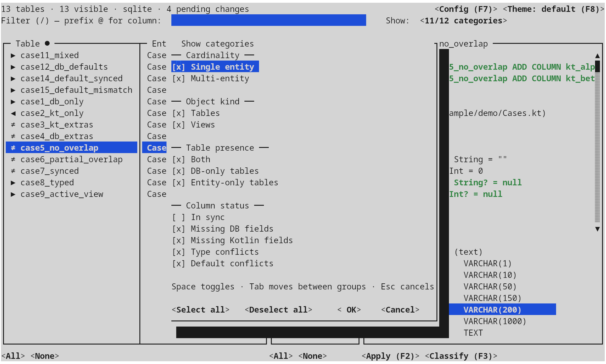The image size is (606, 364).
Task: Toggle the Missing DB fields checkbox
Action: (179, 229)
